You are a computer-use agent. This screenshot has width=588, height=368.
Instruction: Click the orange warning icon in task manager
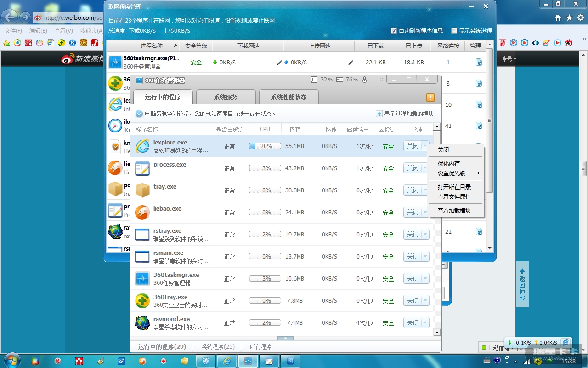click(x=430, y=98)
